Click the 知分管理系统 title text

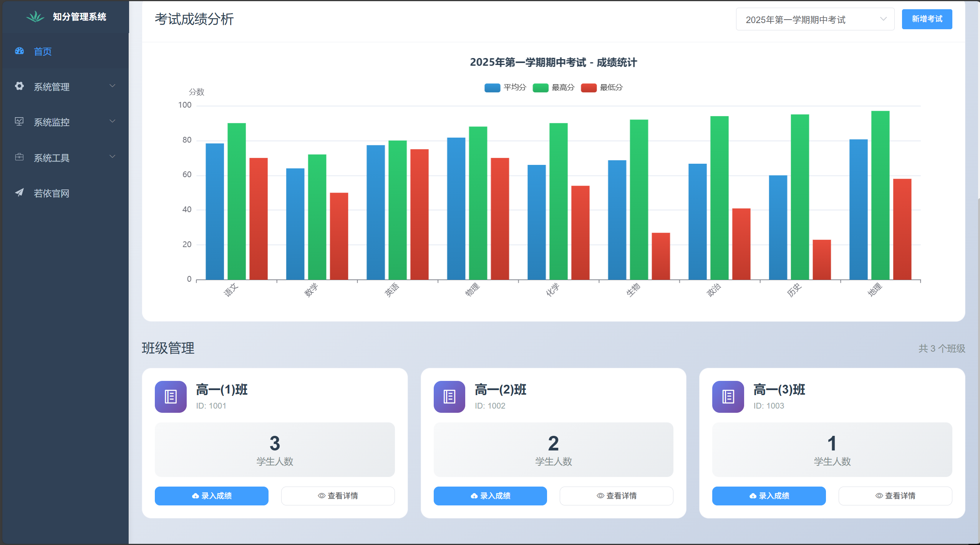(80, 17)
